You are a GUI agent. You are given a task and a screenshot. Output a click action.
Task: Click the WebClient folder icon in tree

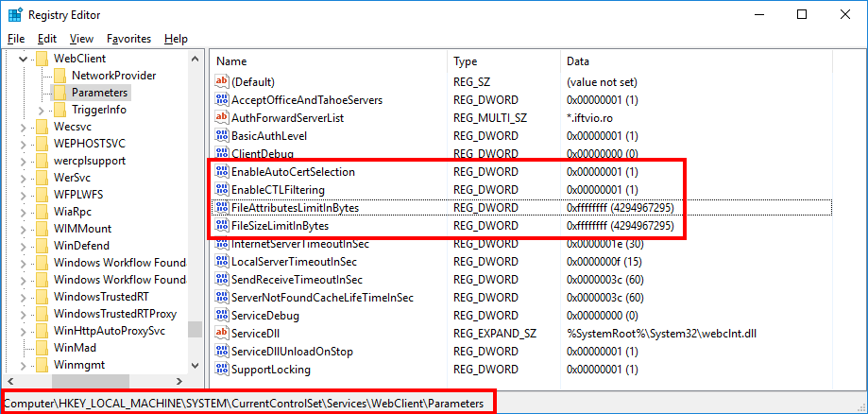42,59
